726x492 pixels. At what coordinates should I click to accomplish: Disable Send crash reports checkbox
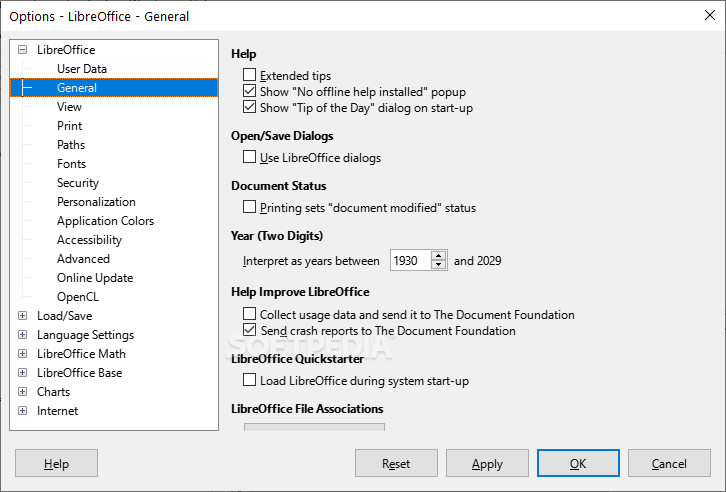coord(249,330)
